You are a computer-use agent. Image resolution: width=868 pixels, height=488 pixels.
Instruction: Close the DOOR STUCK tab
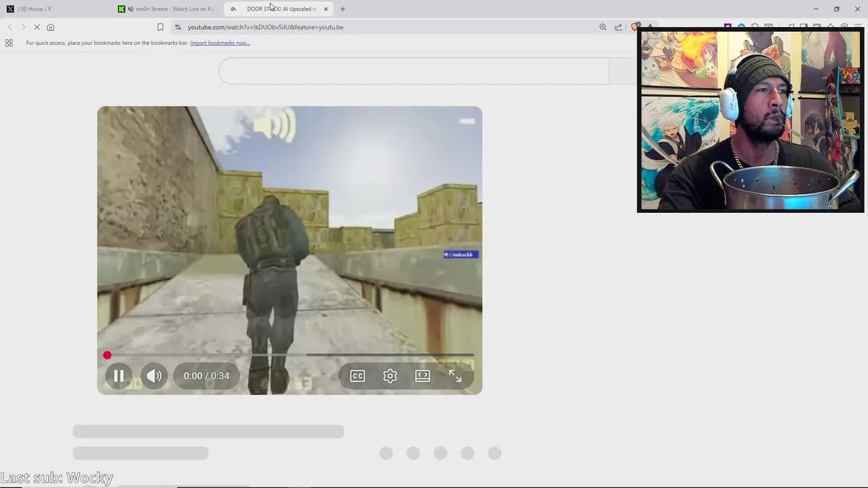pyautogui.click(x=326, y=9)
